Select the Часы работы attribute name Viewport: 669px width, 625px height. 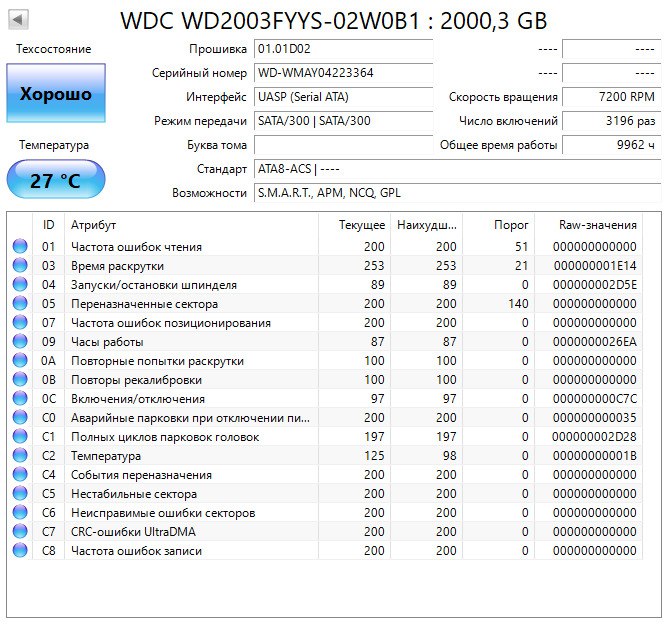(107, 342)
